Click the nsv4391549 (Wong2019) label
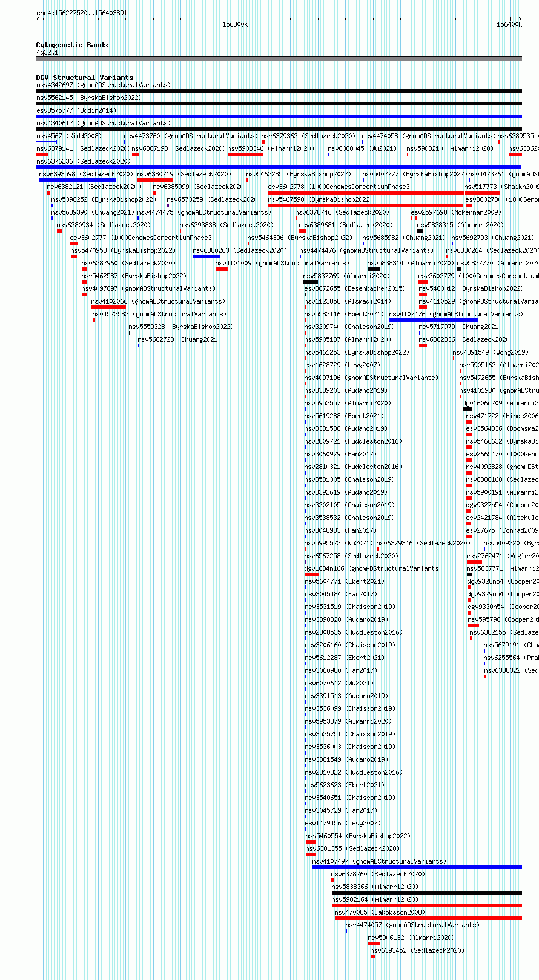This screenshot has height=980, width=539. pos(491,352)
